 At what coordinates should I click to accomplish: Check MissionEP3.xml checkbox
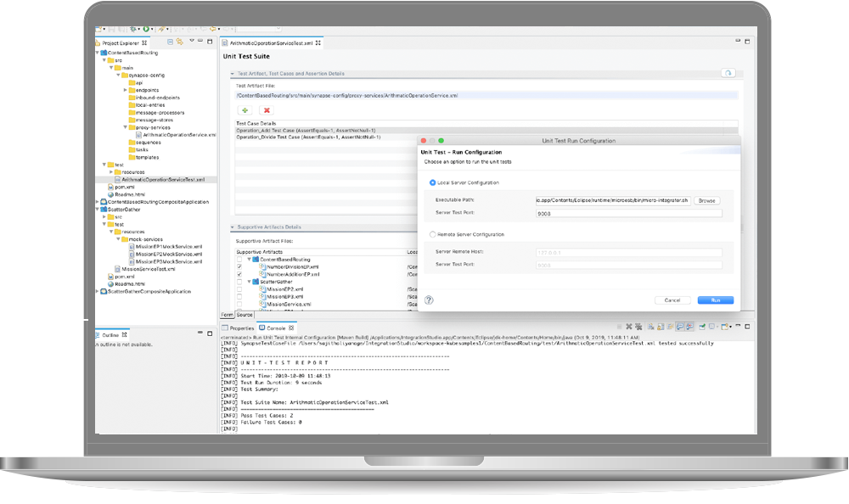(x=239, y=297)
